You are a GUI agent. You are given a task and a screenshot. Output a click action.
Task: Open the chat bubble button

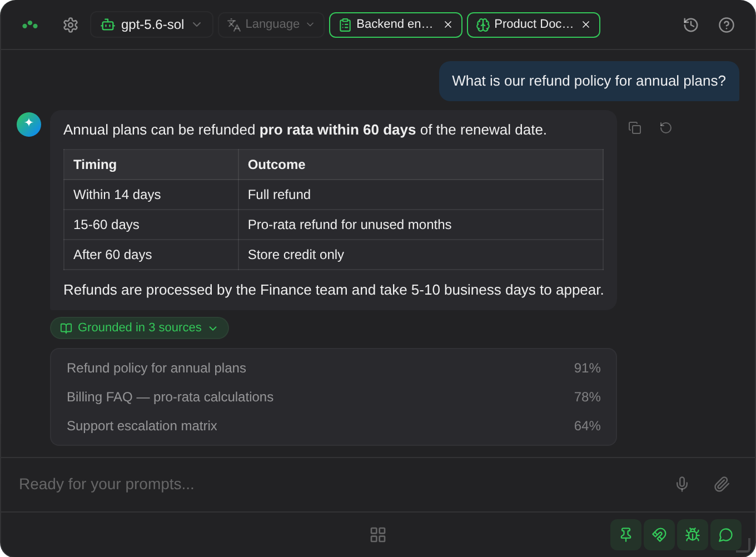coord(726,535)
